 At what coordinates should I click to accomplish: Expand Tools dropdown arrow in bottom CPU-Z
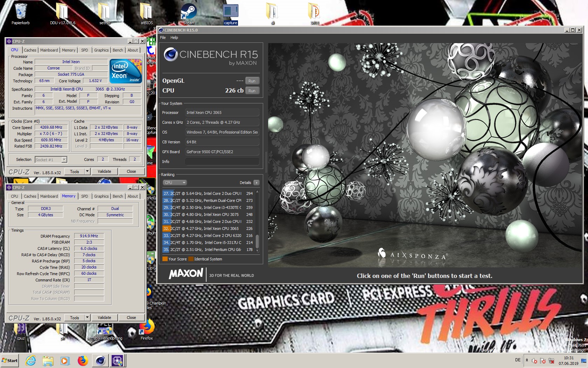pyautogui.click(x=87, y=318)
